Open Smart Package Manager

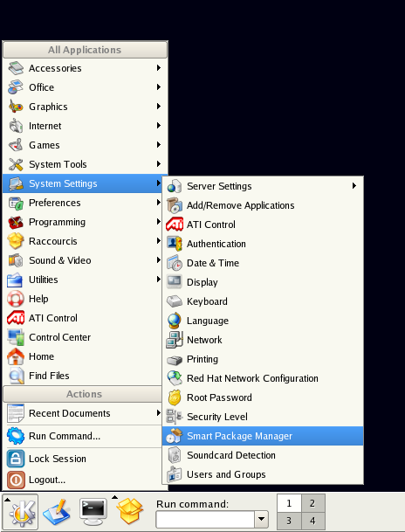[x=263, y=436]
